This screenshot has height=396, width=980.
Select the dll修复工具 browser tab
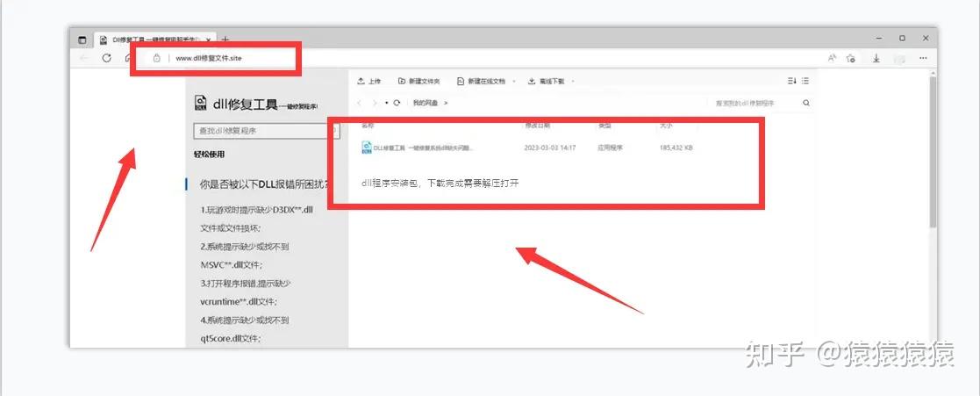tap(154, 40)
